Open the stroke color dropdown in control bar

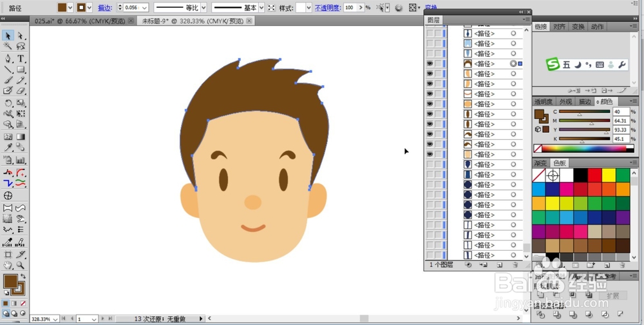89,7
